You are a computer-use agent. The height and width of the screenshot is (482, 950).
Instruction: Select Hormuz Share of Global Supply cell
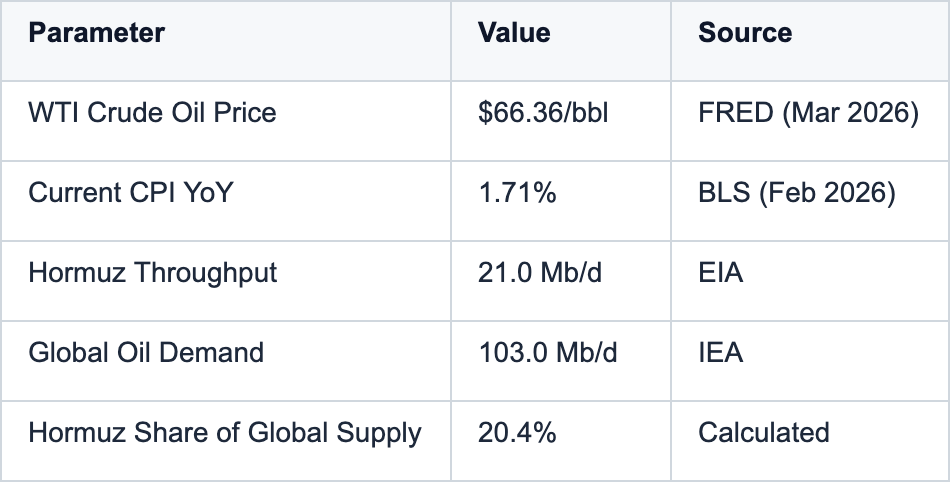point(225,433)
